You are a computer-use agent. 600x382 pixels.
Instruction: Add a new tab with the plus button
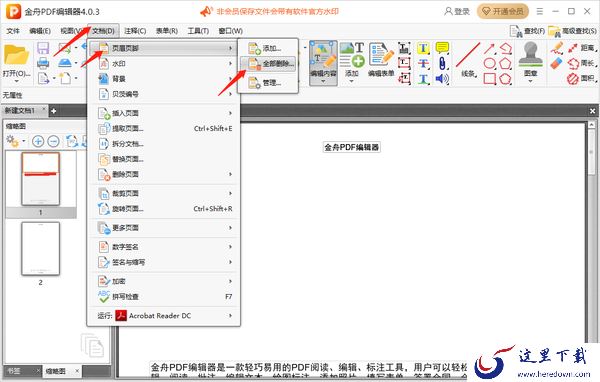54,111
